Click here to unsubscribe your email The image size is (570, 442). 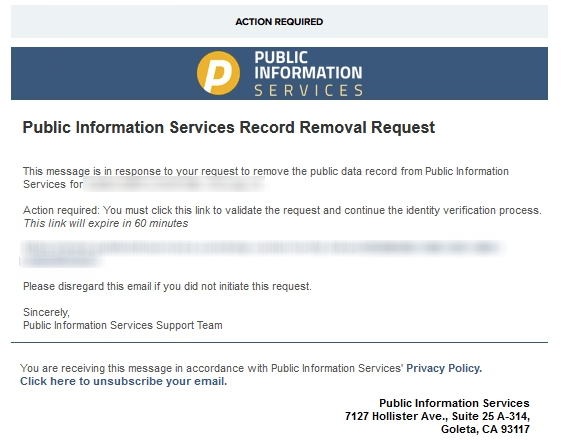tap(124, 381)
